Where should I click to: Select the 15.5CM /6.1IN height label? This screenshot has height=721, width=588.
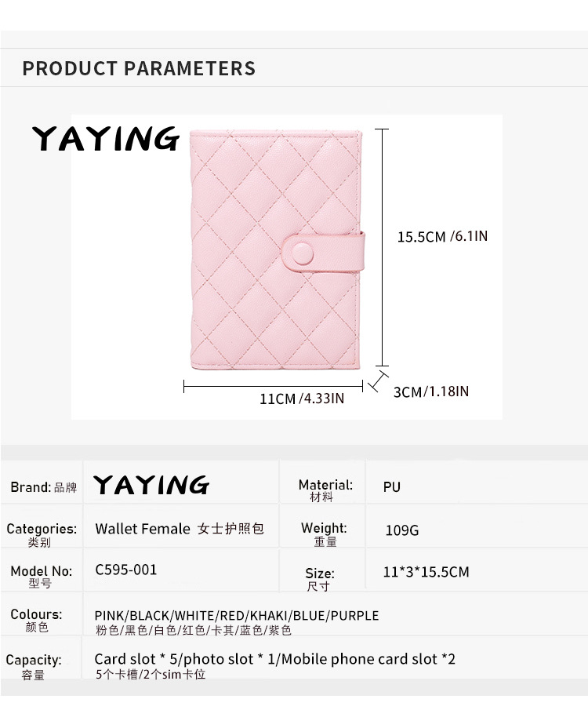click(x=442, y=236)
